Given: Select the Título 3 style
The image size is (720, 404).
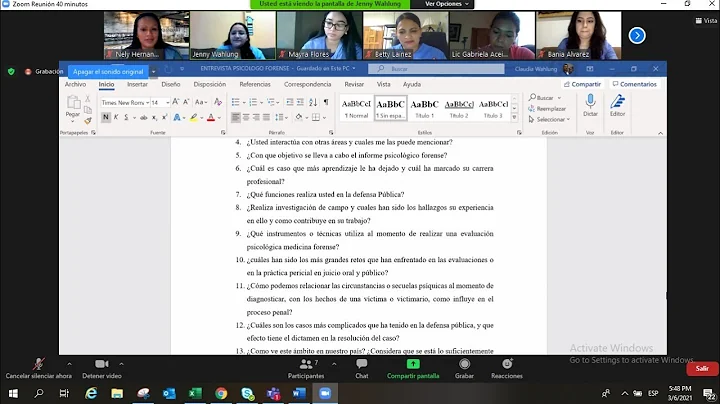Looking at the screenshot, I should [x=493, y=108].
